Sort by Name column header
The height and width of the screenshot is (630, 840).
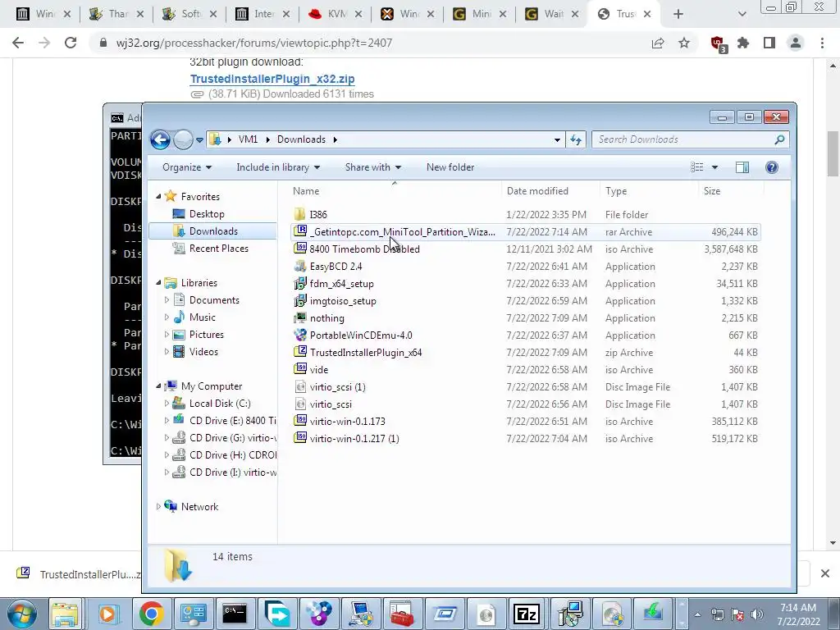(306, 190)
